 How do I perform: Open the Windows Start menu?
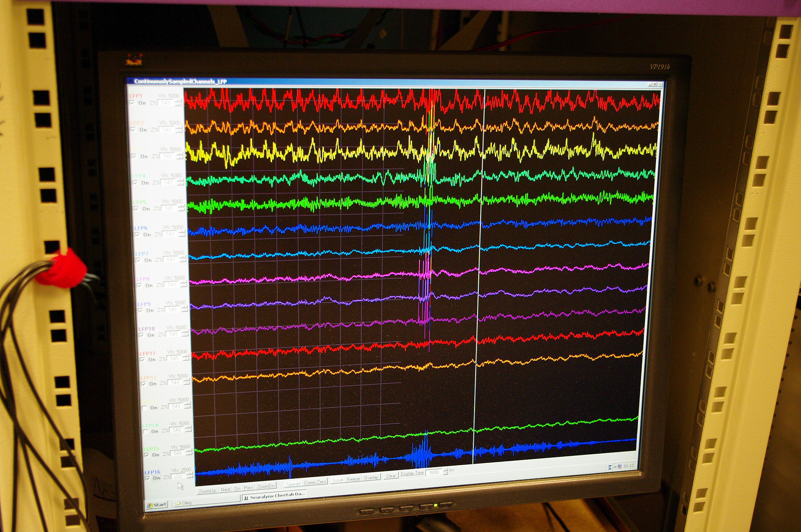[157, 505]
